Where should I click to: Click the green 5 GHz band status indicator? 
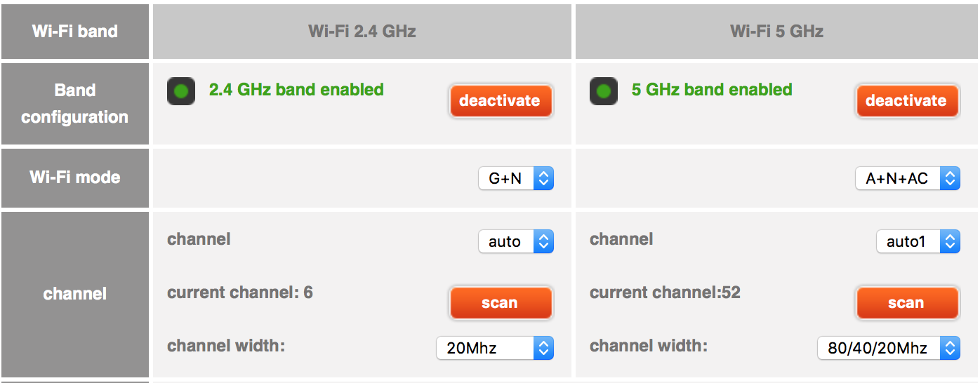pyautogui.click(x=604, y=91)
